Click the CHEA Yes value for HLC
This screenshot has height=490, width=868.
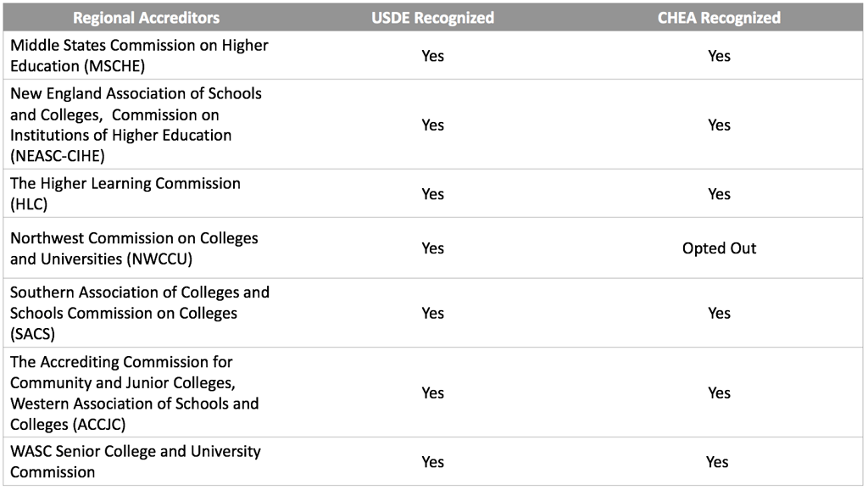coord(719,194)
